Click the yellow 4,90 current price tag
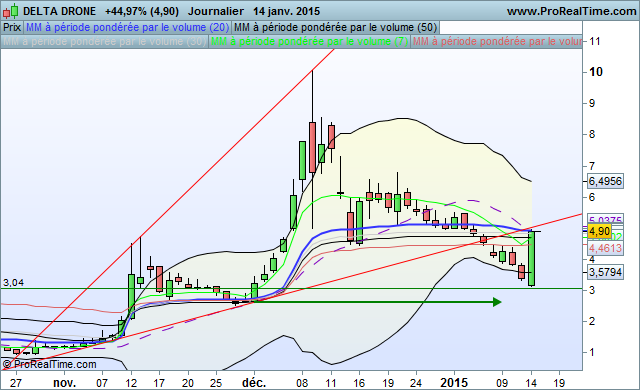The height and width of the screenshot is (390, 640). click(x=599, y=231)
